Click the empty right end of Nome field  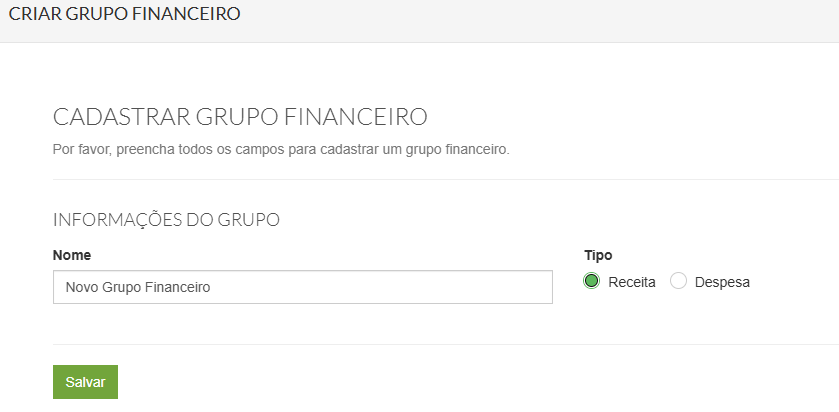click(500, 287)
